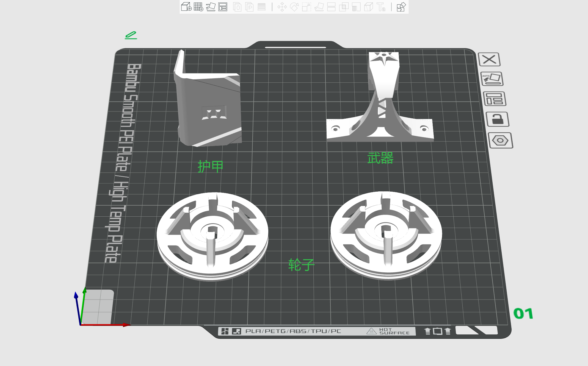Viewport: 588px width, 366px height.
Task: Arrange objects on this plate
Action: coord(494,99)
